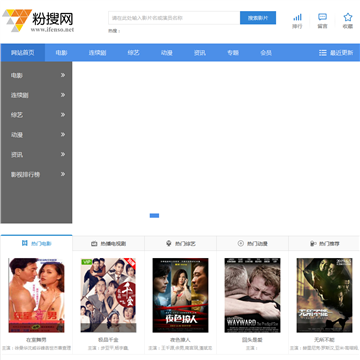Open sidebar category 综艺 label

click(17, 115)
